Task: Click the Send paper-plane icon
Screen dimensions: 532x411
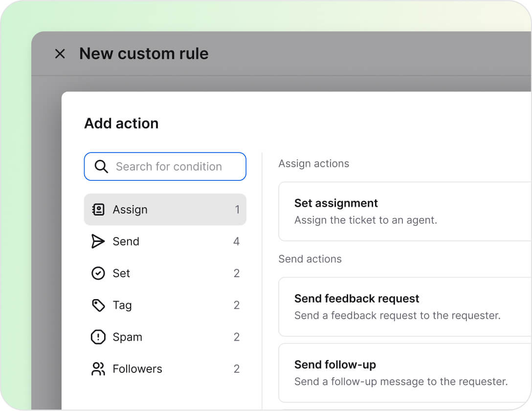Action: pos(98,241)
